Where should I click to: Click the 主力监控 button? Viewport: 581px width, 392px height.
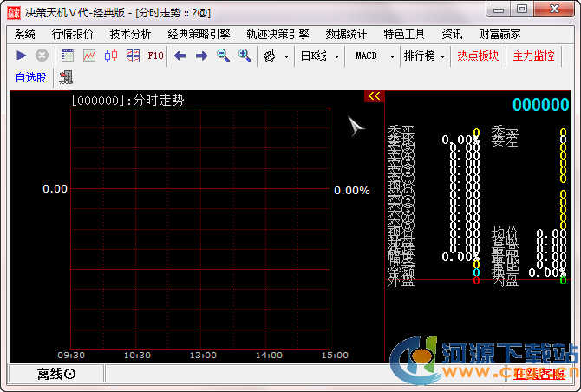pyautogui.click(x=533, y=56)
